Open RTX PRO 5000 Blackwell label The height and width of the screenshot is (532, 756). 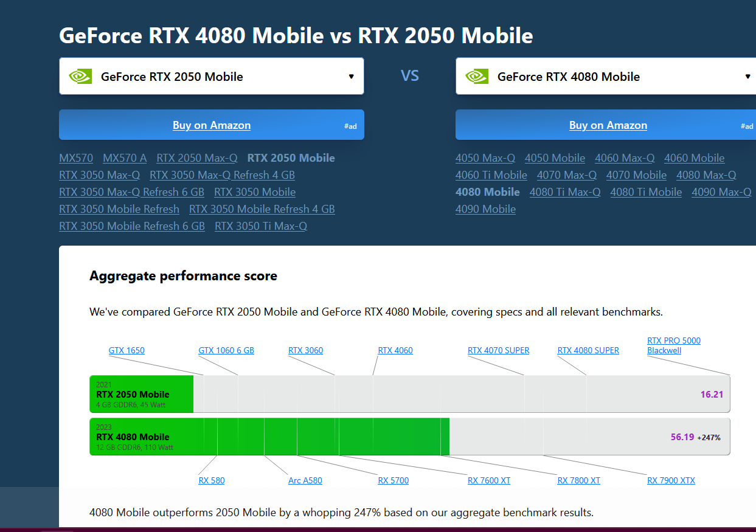coord(674,345)
